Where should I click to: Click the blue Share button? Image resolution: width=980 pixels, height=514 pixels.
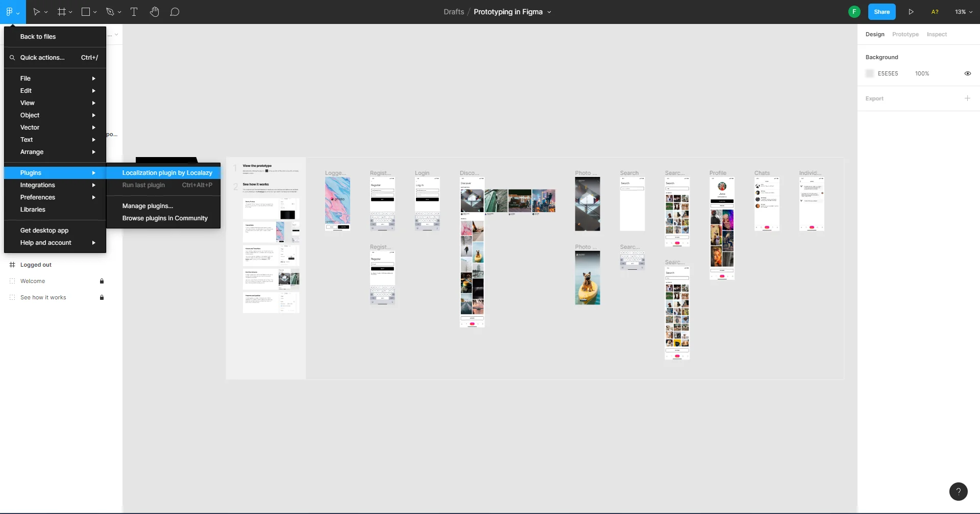tap(881, 12)
